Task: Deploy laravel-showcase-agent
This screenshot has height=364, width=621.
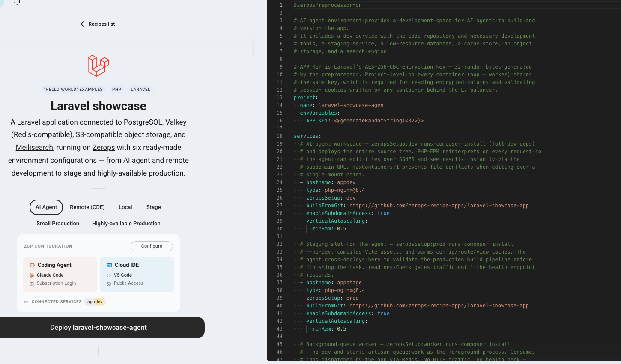Action: [99, 328]
